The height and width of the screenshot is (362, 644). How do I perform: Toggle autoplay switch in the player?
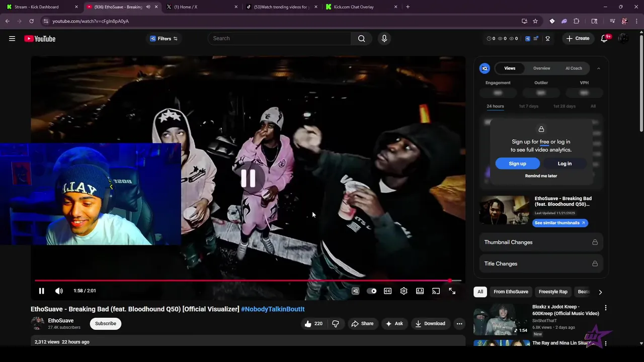pos(372,291)
